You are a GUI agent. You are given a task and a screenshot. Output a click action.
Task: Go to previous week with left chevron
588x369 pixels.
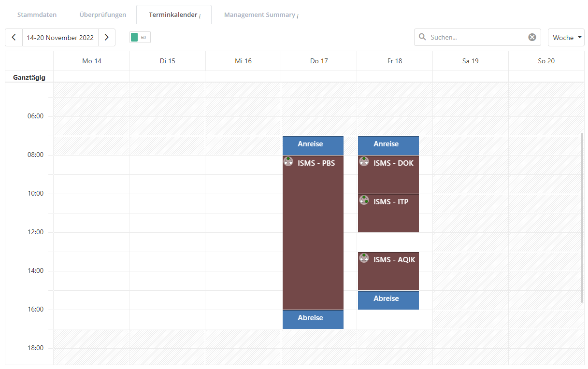click(14, 38)
